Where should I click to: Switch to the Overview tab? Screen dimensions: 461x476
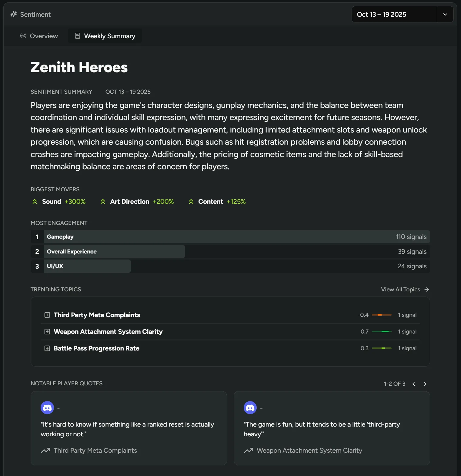click(x=39, y=36)
